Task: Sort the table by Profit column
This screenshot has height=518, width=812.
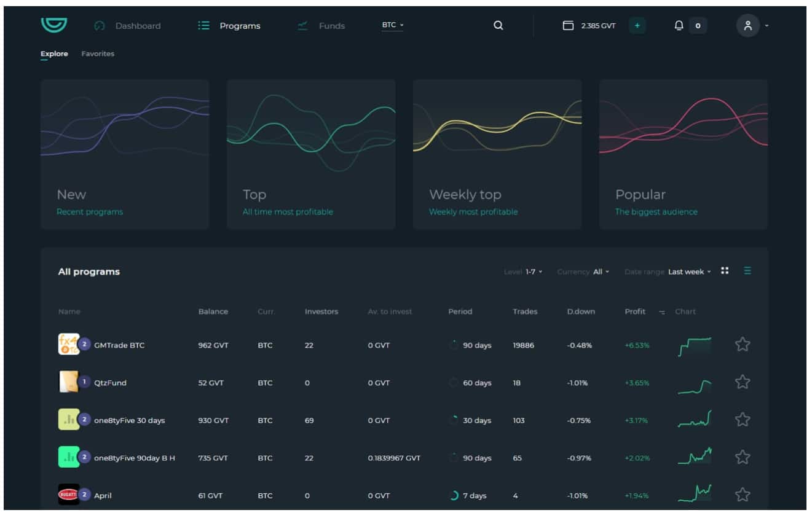Action: (x=635, y=312)
